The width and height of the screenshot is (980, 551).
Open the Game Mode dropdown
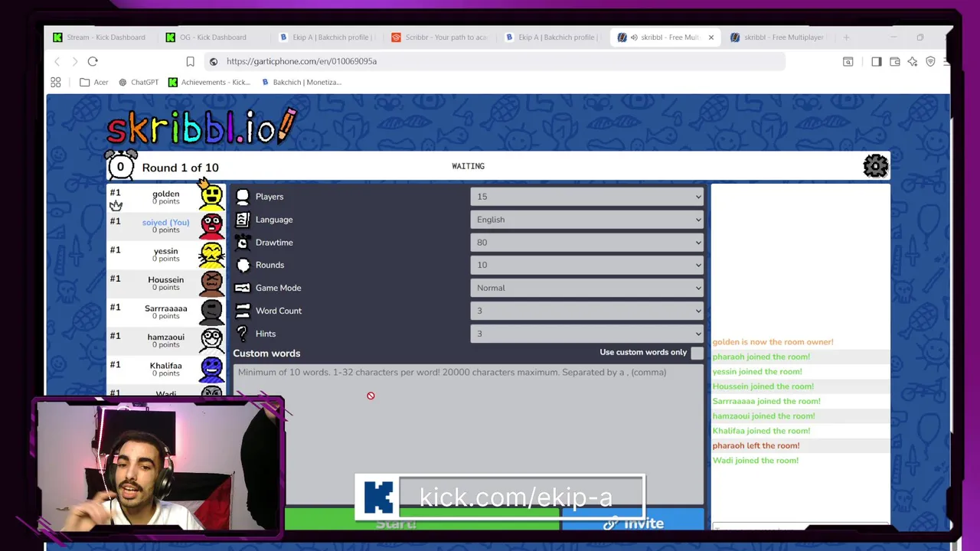click(x=586, y=288)
